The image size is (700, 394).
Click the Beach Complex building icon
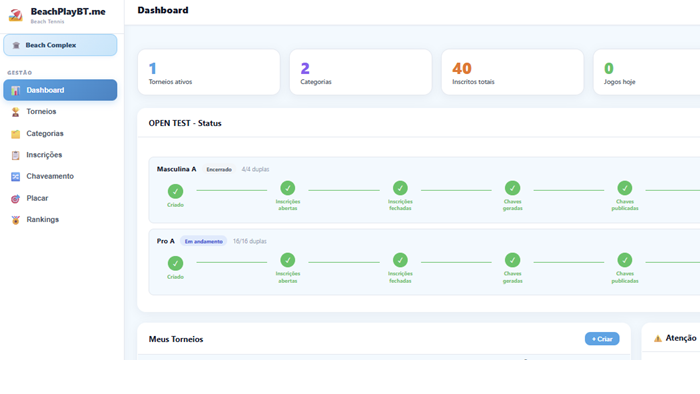(16, 45)
